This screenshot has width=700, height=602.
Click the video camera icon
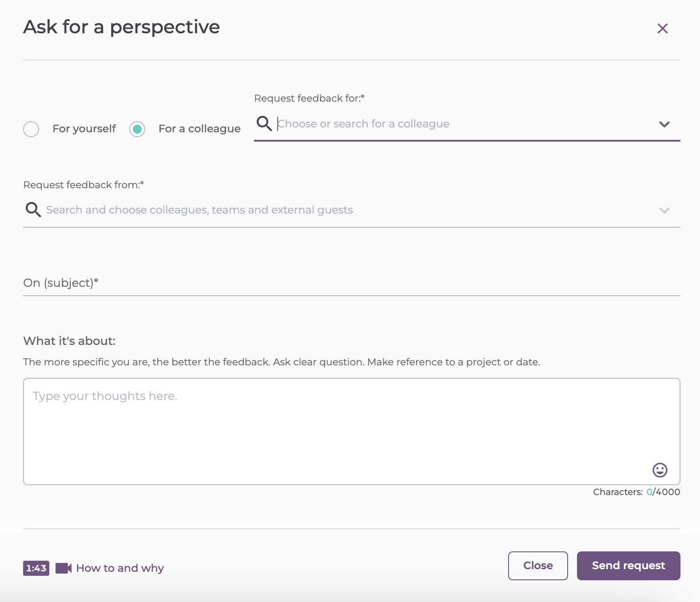pos(64,568)
